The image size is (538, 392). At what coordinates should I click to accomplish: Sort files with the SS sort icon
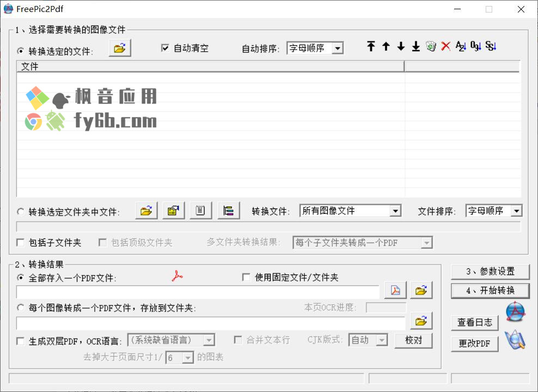point(491,46)
